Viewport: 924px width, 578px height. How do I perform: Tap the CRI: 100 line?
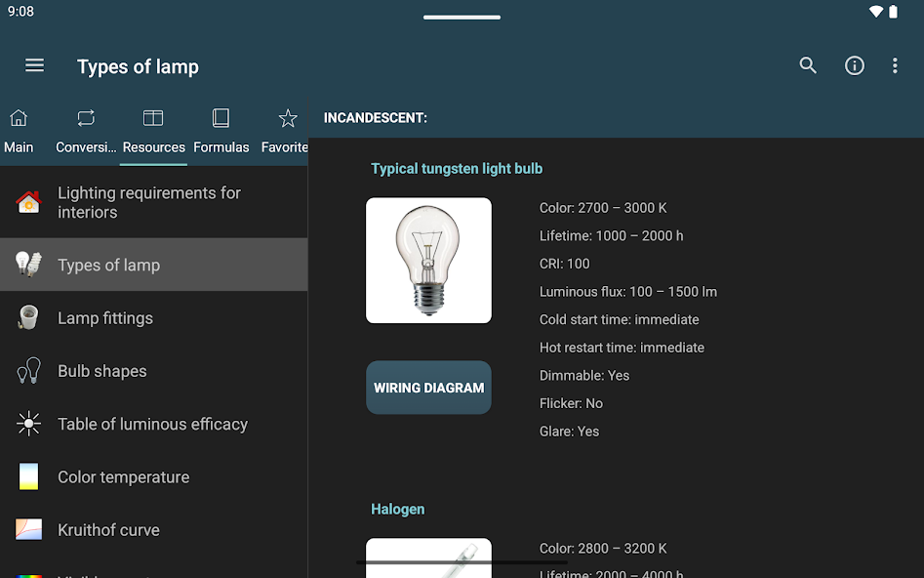565,264
